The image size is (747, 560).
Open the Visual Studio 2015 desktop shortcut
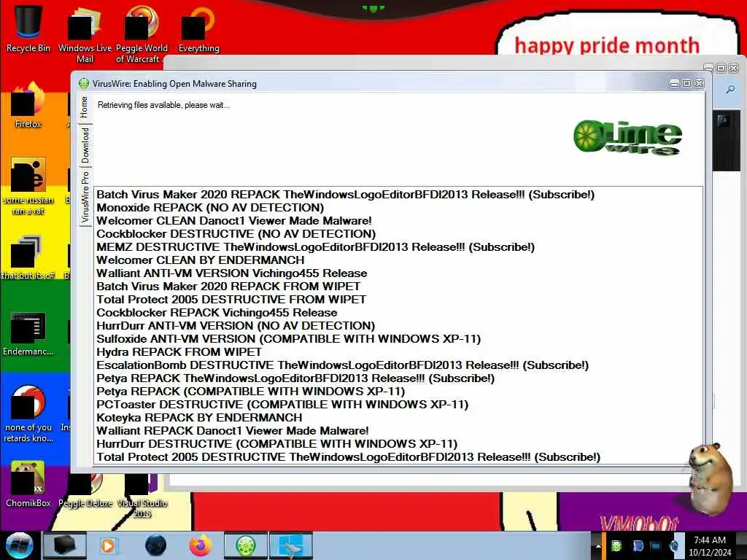142,495
